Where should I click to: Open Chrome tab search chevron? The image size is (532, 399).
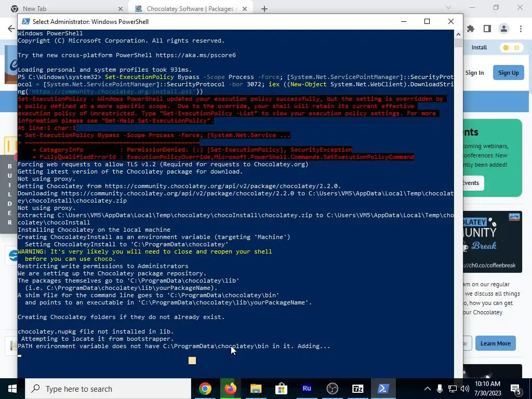(448, 7)
